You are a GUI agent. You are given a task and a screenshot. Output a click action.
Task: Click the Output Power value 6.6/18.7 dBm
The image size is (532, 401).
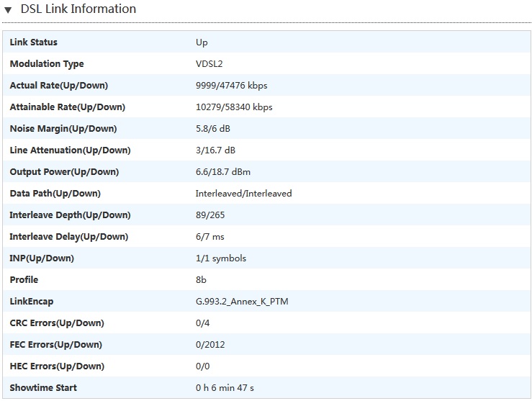pos(223,172)
